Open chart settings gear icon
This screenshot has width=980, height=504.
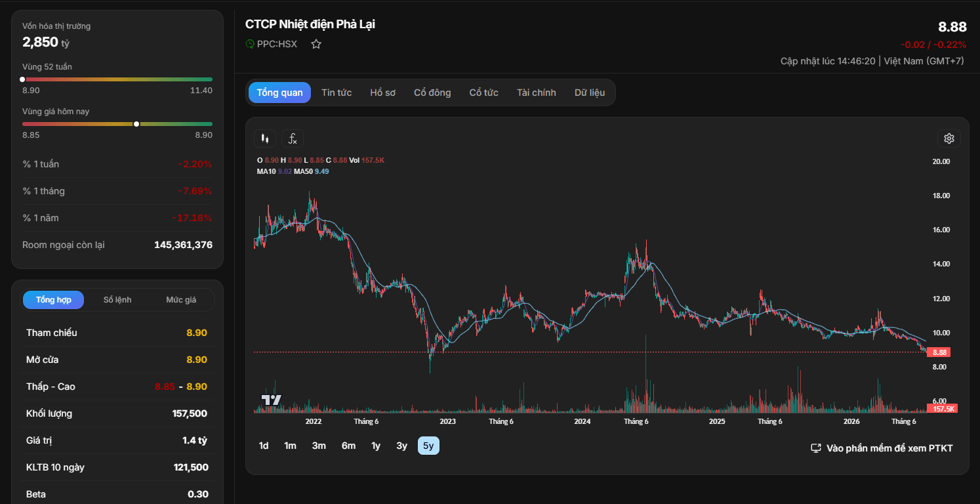(x=949, y=138)
